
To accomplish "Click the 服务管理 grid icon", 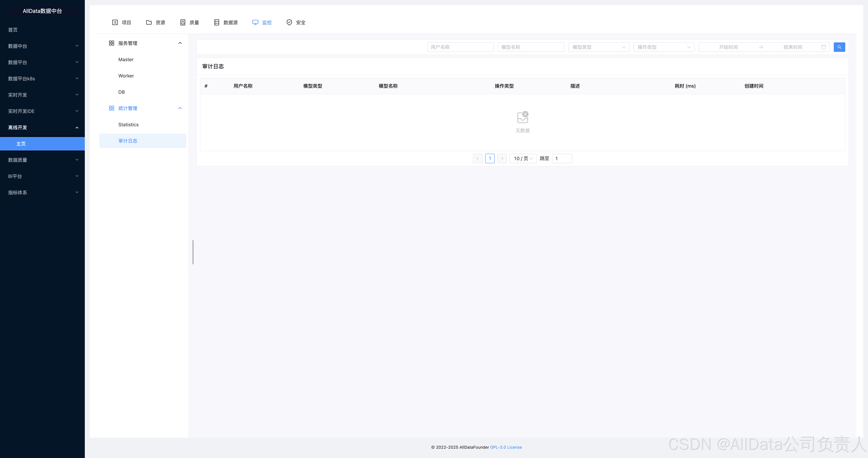I will click(112, 43).
